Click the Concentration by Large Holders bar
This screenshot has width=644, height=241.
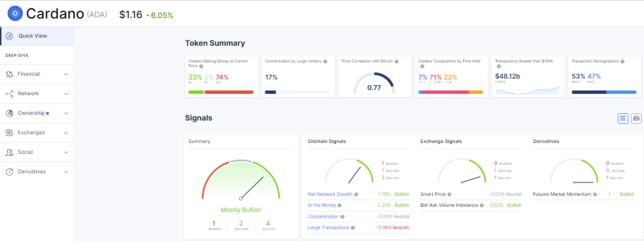click(x=297, y=92)
